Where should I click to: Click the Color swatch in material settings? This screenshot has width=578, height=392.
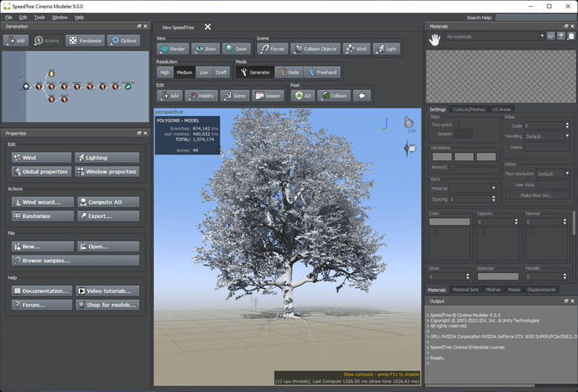pos(450,222)
